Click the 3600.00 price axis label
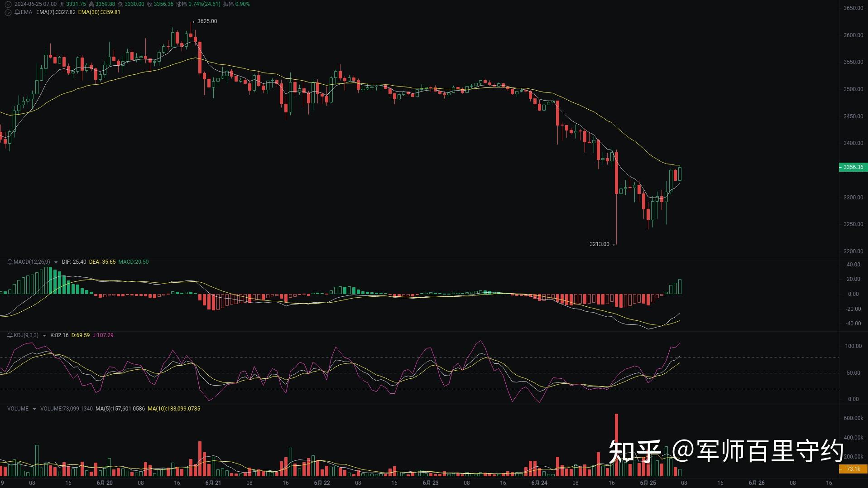 [853, 35]
